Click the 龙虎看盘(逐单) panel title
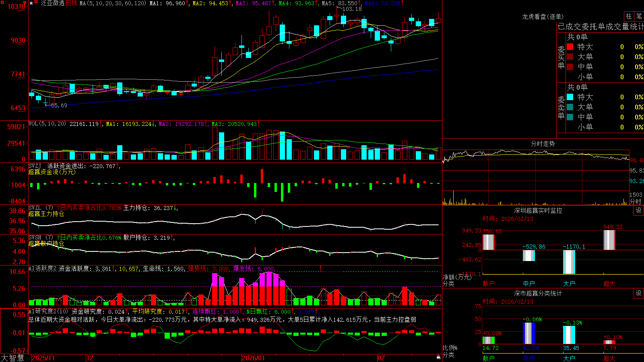644x362 pixels. point(543,16)
